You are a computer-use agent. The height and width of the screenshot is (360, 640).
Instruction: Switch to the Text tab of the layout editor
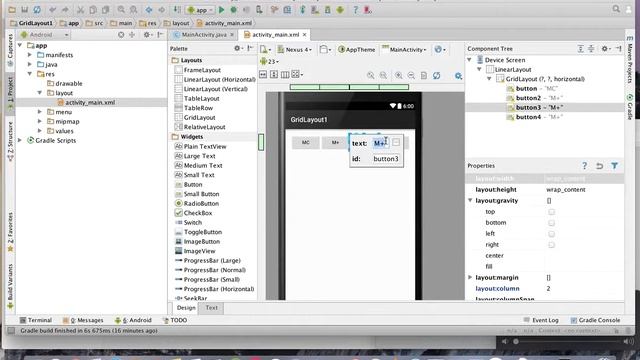click(x=211, y=308)
